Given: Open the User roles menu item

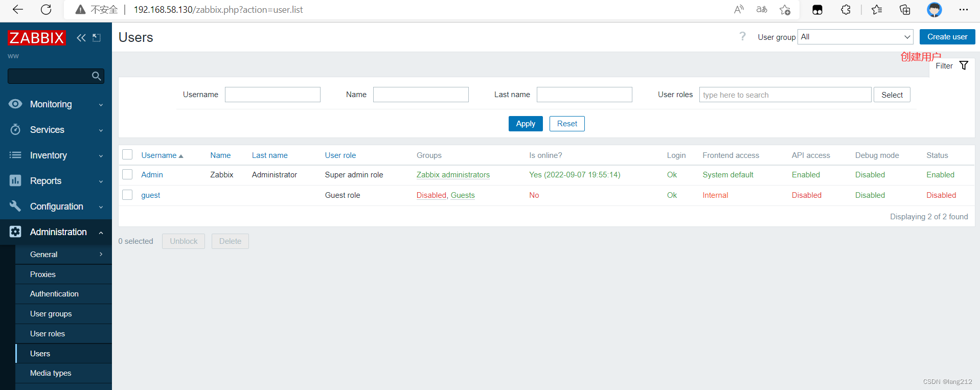Looking at the screenshot, I should [x=48, y=334].
